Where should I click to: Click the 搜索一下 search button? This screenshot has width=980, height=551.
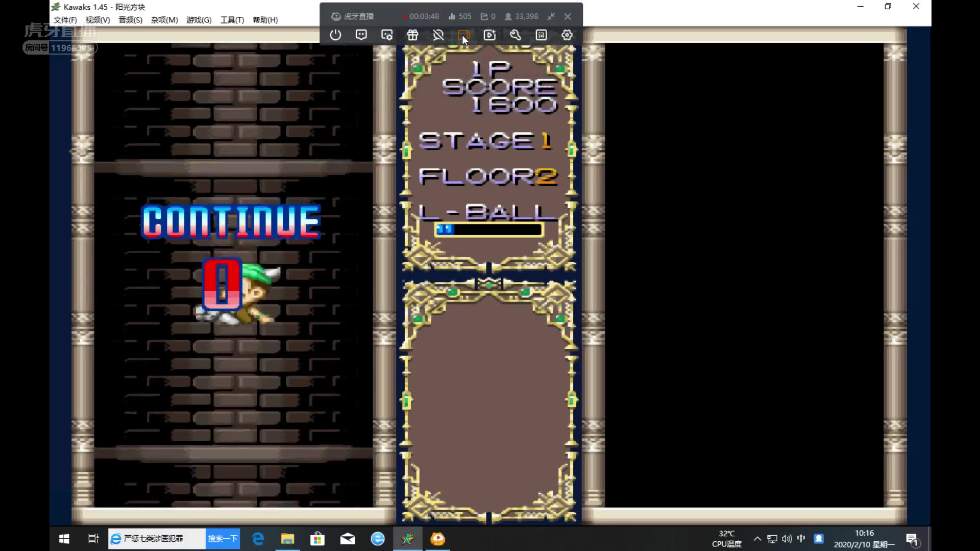223,539
